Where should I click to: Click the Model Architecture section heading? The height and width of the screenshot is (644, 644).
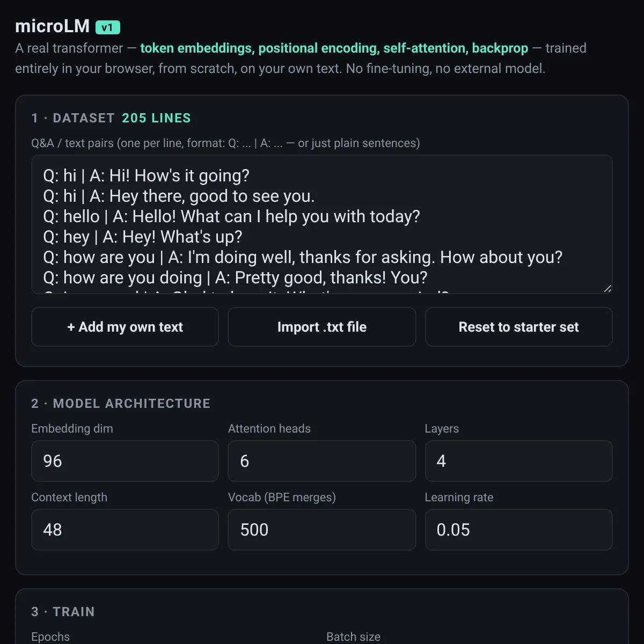point(121,404)
